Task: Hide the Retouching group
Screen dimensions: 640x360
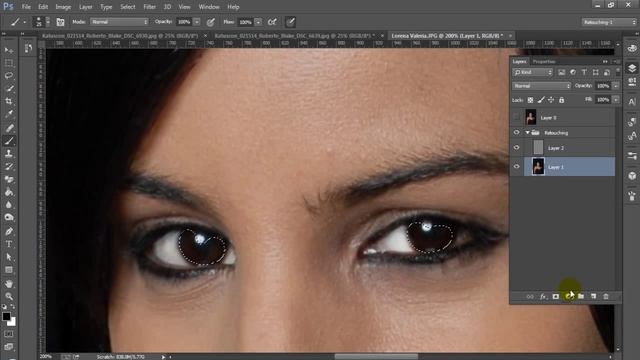Action: point(516,133)
